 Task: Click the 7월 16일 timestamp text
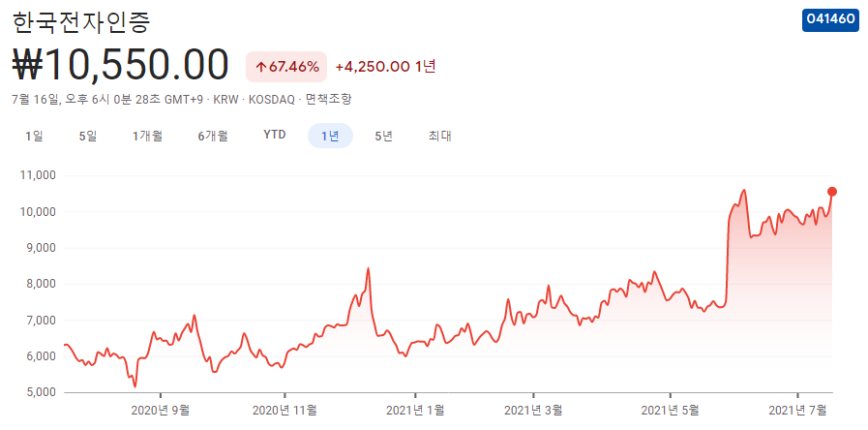[35, 100]
